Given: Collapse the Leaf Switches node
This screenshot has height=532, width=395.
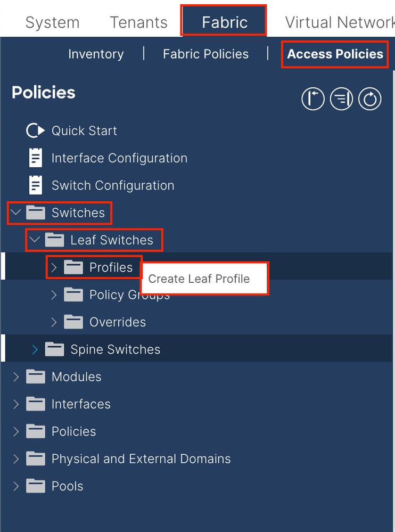Looking at the screenshot, I should [x=35, y=240].
